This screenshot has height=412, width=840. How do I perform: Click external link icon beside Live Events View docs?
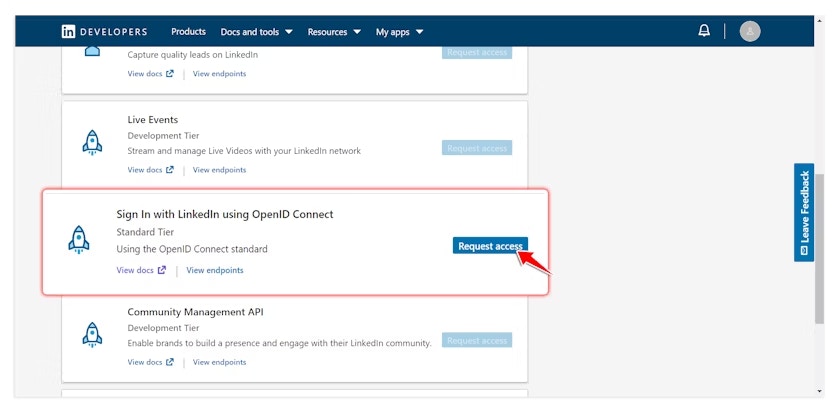point(170,170)
